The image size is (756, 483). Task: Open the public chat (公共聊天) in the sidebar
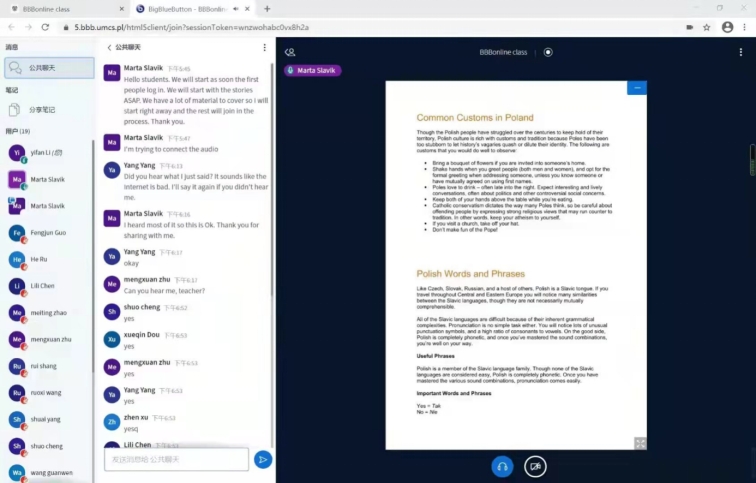[x=48, y=68]
